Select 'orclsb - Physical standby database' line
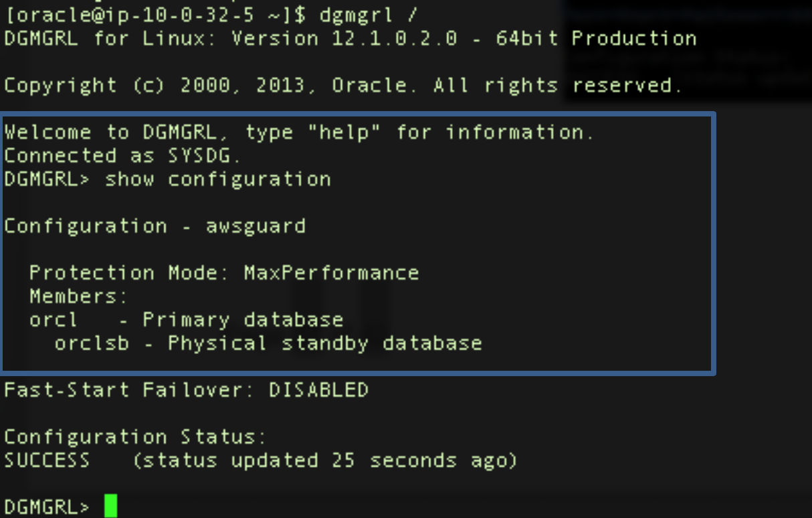This screenshot has width=812, height=518. click(x=268, y=343)
